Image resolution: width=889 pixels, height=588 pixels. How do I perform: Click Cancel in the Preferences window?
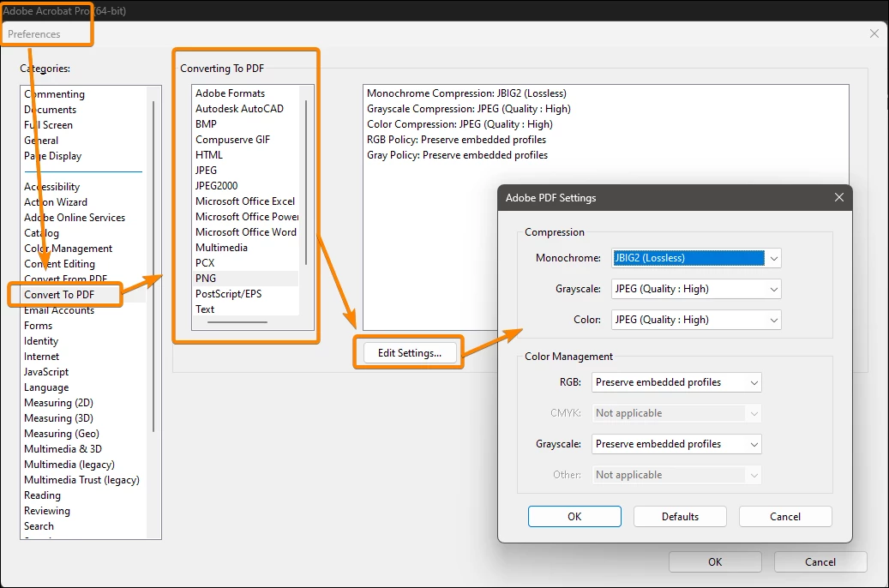point(820,562)
